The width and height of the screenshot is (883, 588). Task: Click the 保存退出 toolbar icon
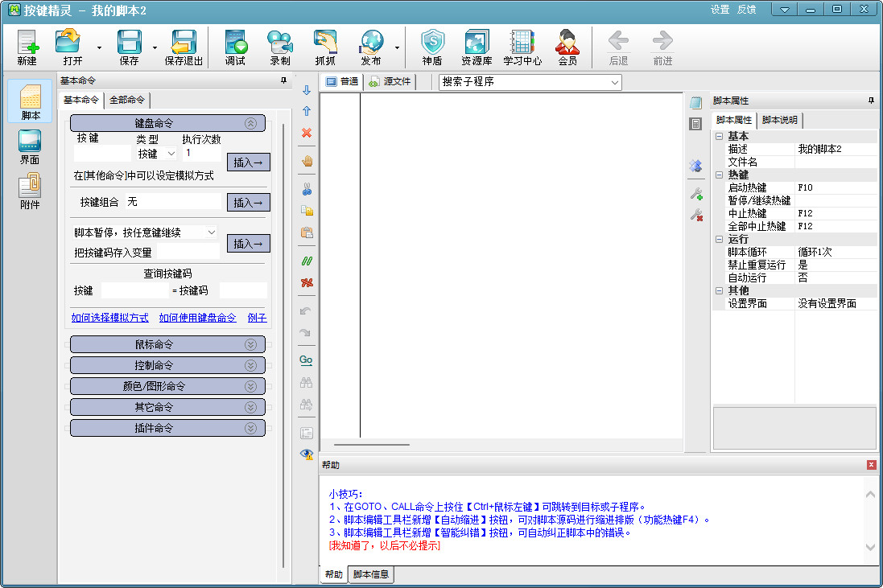point(184,47)
